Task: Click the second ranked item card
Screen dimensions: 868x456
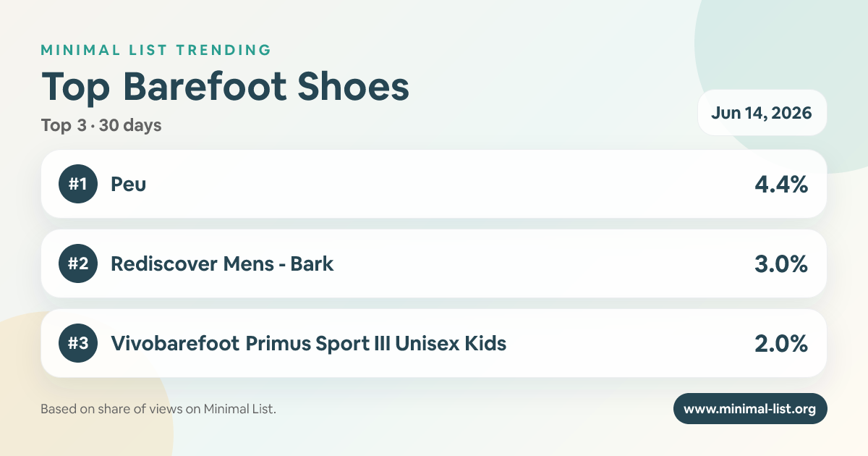Action: point(434,263)
